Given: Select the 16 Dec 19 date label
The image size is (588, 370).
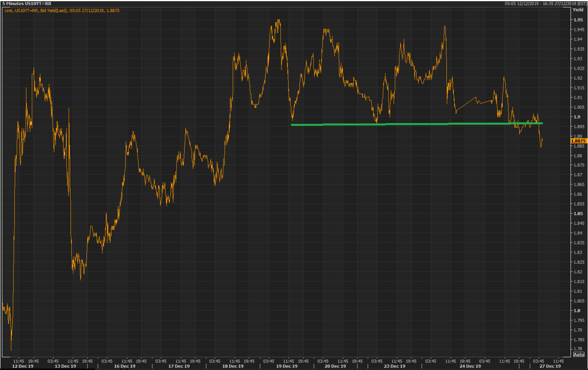Looking at the screenshot, I should pos(125,366).
